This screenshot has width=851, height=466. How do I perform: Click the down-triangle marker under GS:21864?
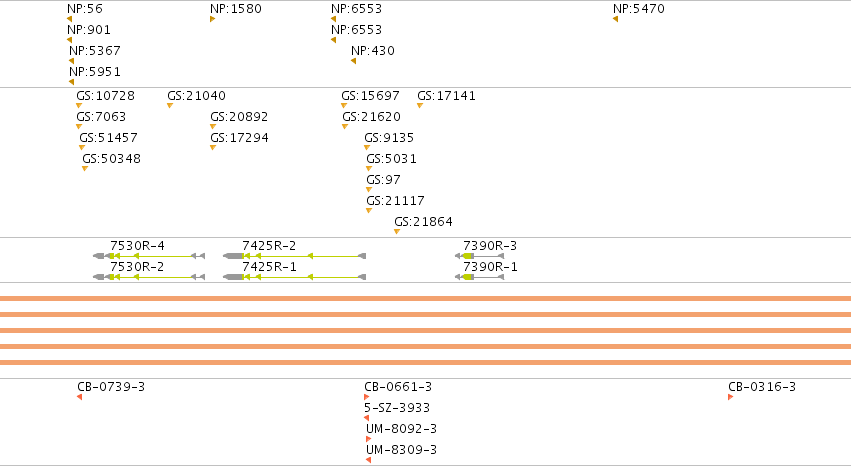click(x=397, y=232)
